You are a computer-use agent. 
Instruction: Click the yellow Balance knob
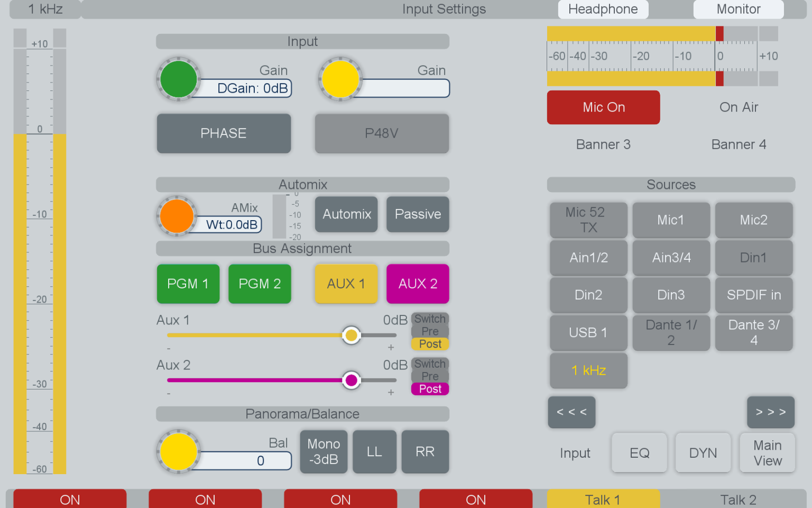[178, 451]
